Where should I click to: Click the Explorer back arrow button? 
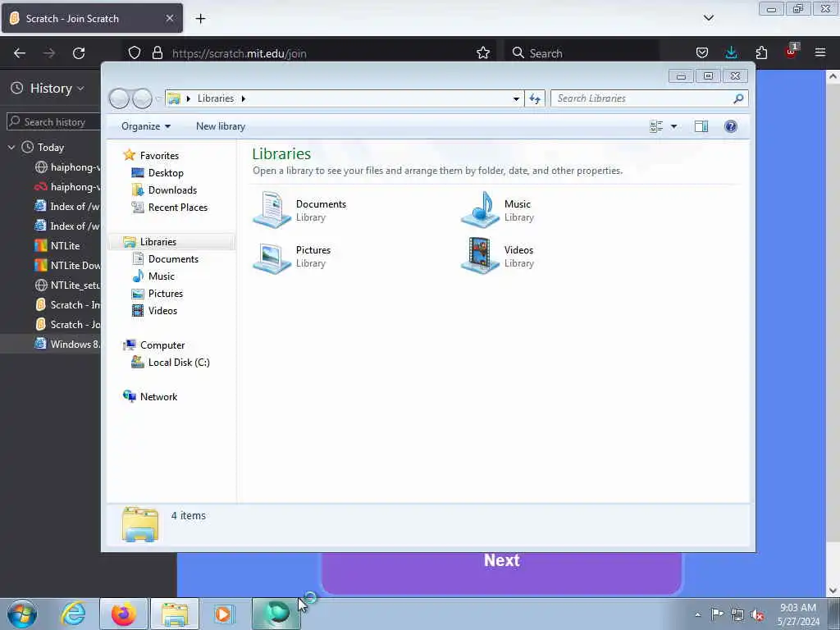pyautogui.click(x=119, y=98)
